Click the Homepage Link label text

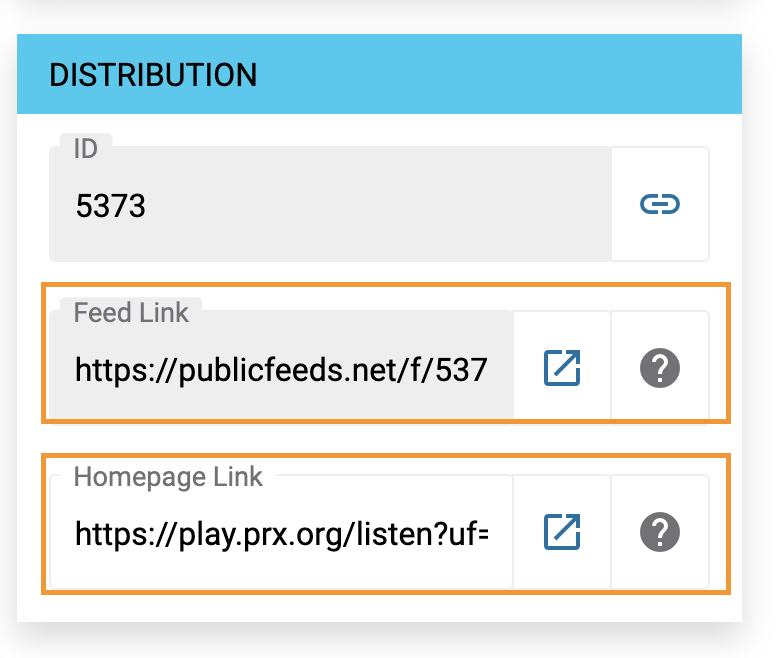pos(168,477)
